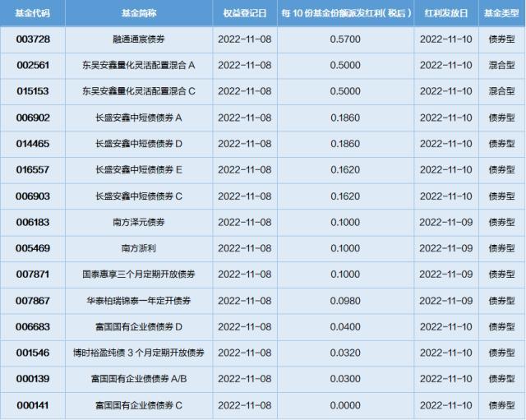Select fund code 015153
This screenshot has width=526, height=420.
coord(33,91)
